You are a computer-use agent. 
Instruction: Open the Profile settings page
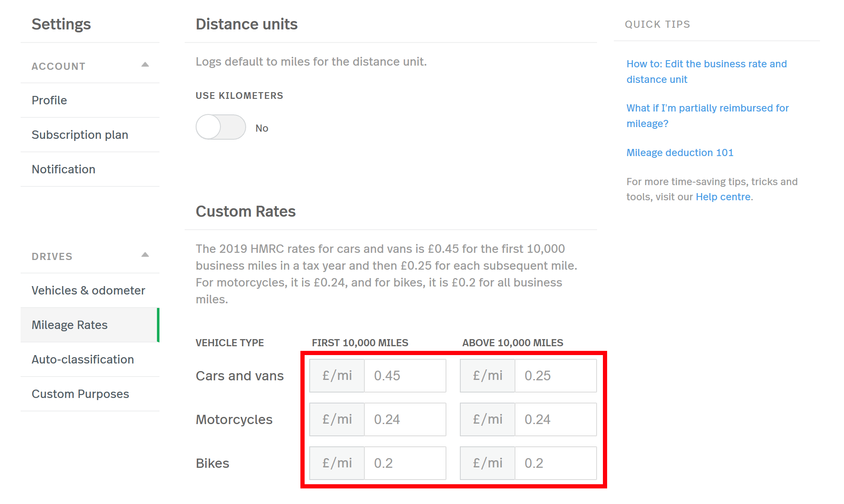[x=90, y=100]
